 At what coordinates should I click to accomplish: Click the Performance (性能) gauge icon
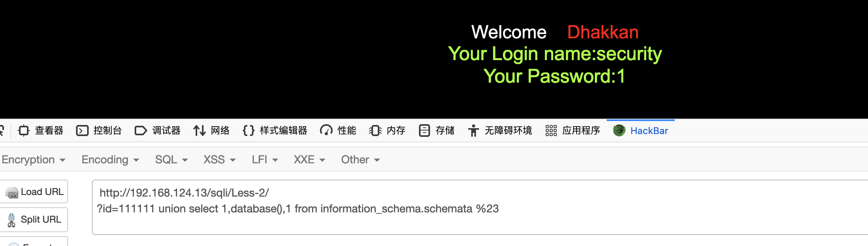326,131
